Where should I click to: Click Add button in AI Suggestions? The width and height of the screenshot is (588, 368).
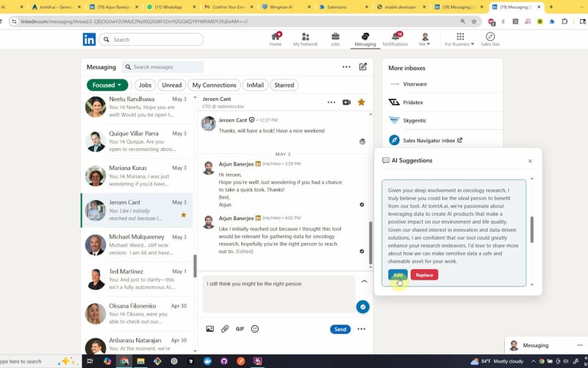[398, 275]
